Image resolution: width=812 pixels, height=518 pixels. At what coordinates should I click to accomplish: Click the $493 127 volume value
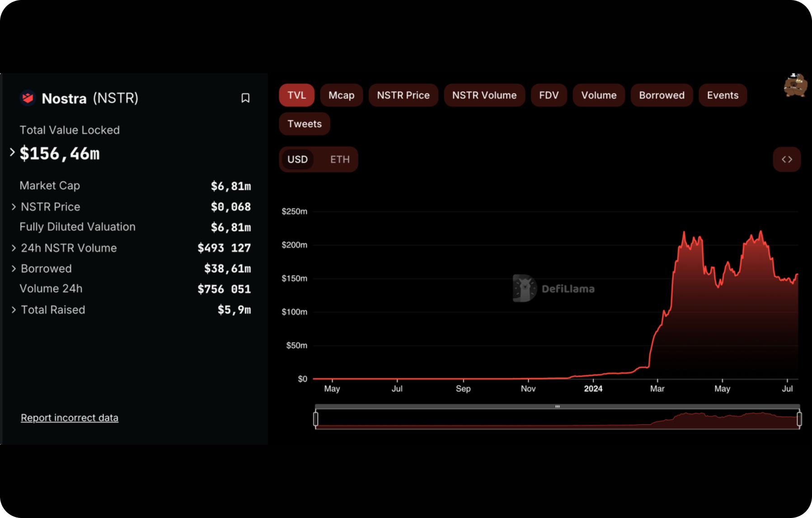tap(224, 248)
